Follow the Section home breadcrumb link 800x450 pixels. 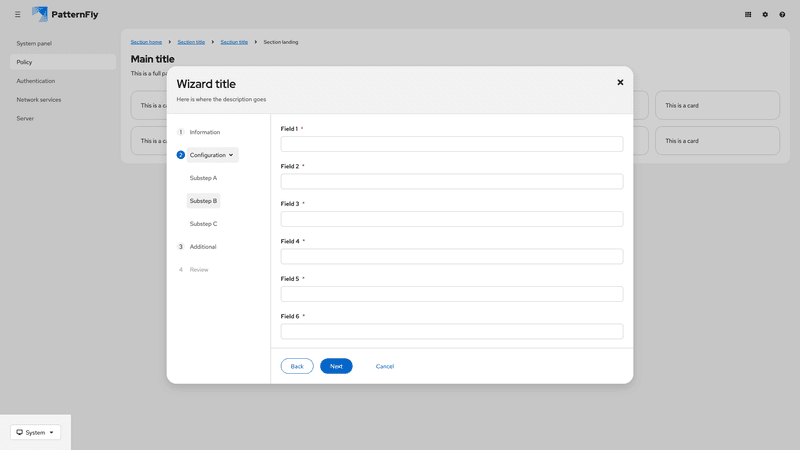(146, 42)
